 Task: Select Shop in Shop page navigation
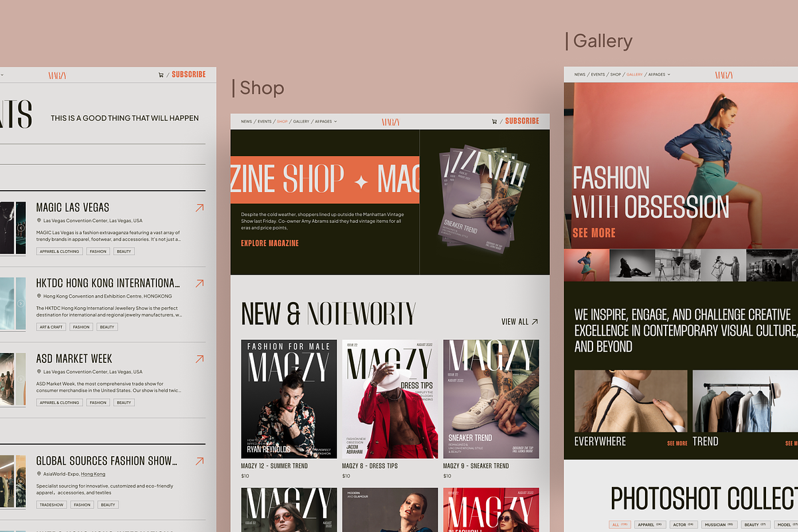282,122
